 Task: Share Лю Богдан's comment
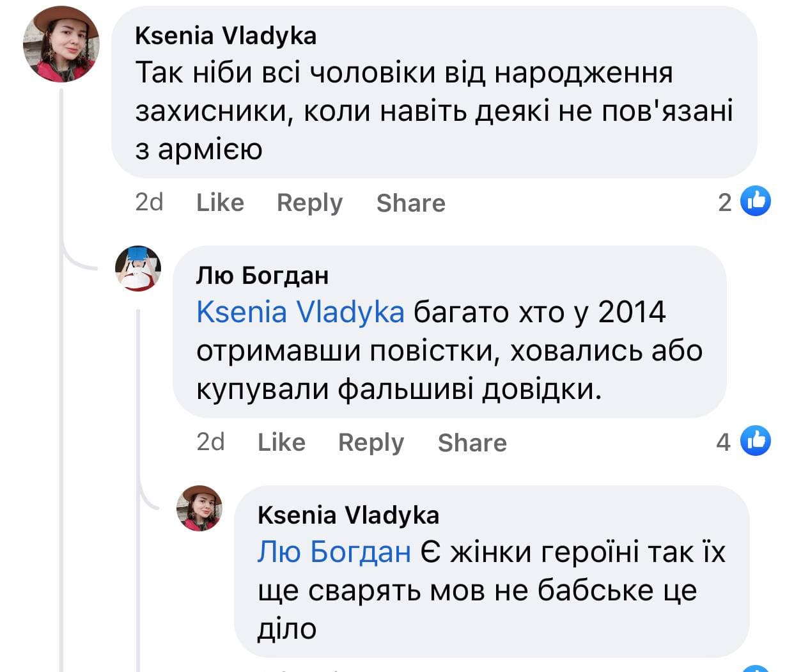pyautogui.click(x=472, y=442)
